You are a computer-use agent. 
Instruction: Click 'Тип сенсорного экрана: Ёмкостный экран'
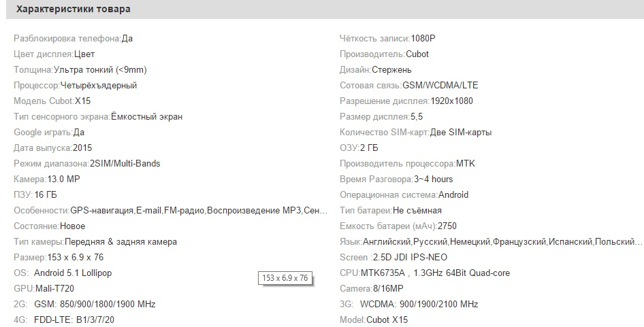point(98,116)
